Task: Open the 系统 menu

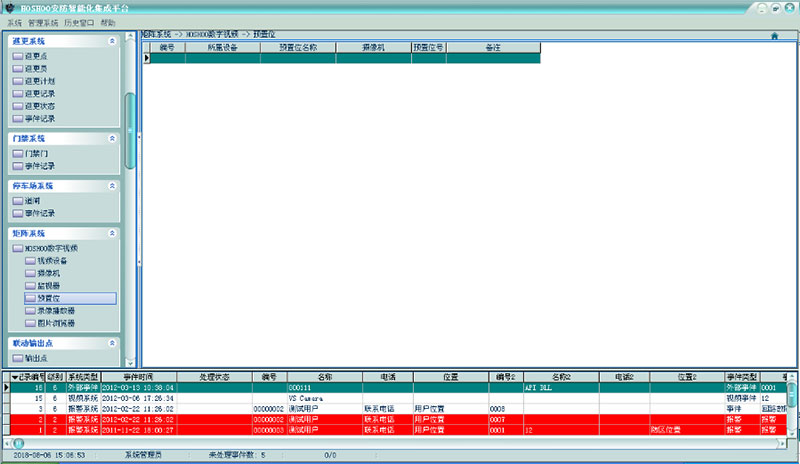Action: coord(14,22)
